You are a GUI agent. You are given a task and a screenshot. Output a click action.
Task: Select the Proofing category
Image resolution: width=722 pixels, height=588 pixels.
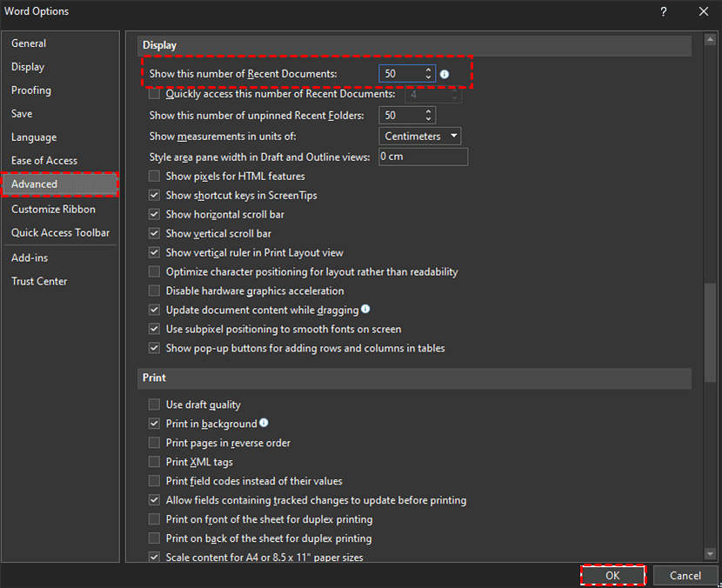point(60,90)
